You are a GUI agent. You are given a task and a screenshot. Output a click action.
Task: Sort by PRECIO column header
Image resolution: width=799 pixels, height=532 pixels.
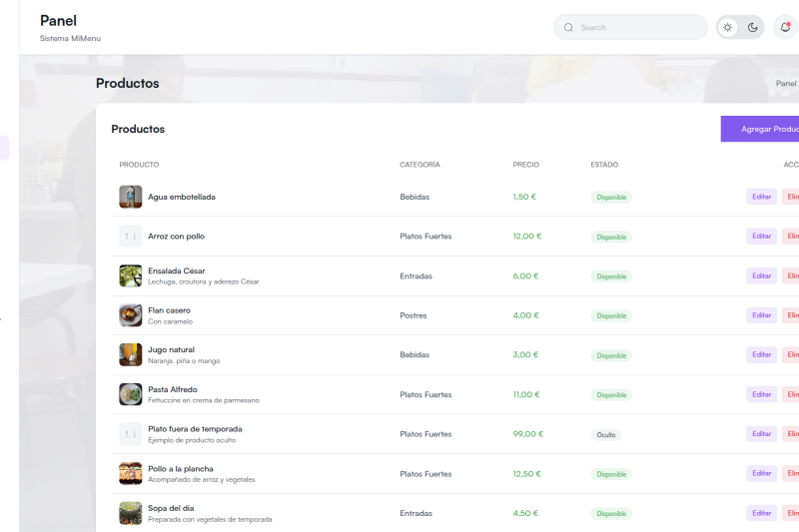526,165
